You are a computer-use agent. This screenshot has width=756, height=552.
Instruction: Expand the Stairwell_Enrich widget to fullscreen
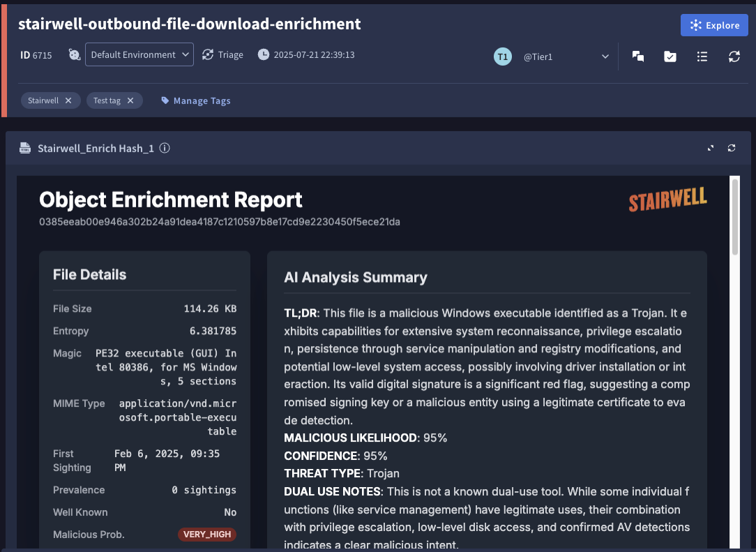click(x=710, y=148)
